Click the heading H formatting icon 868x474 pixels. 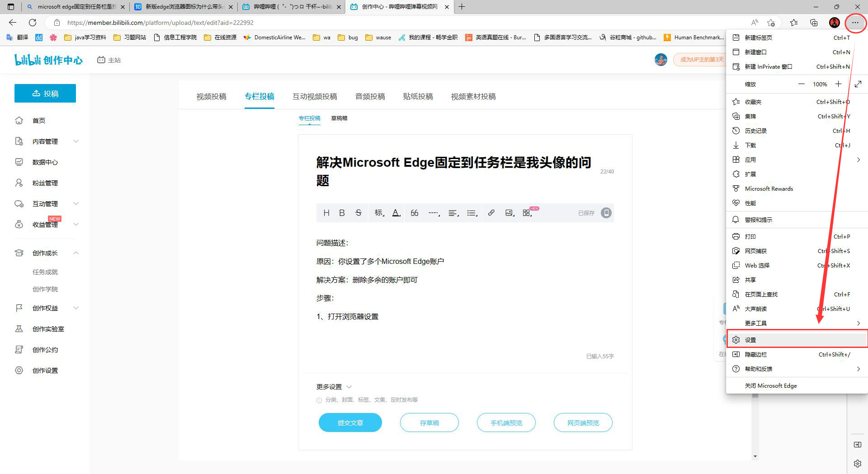click(326, 213)
